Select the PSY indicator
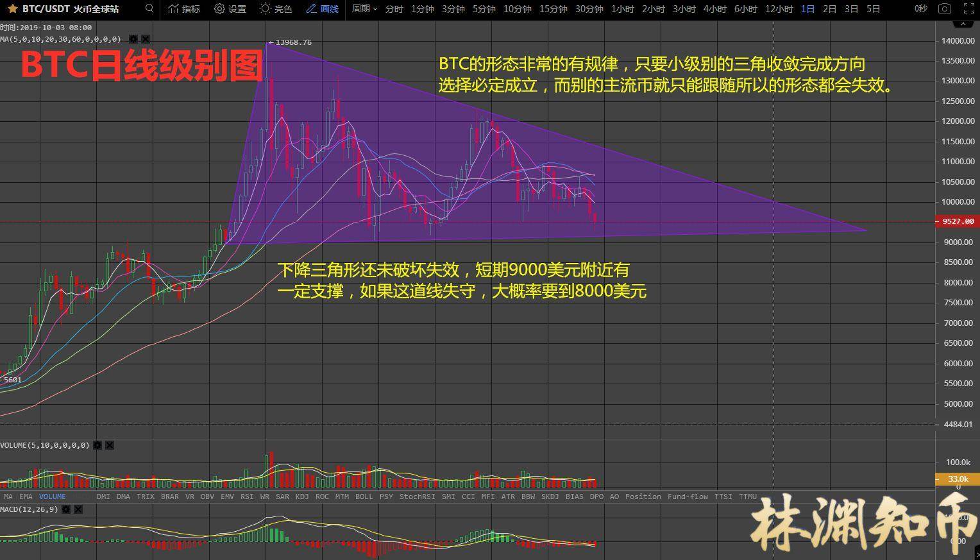 point(386,496)
